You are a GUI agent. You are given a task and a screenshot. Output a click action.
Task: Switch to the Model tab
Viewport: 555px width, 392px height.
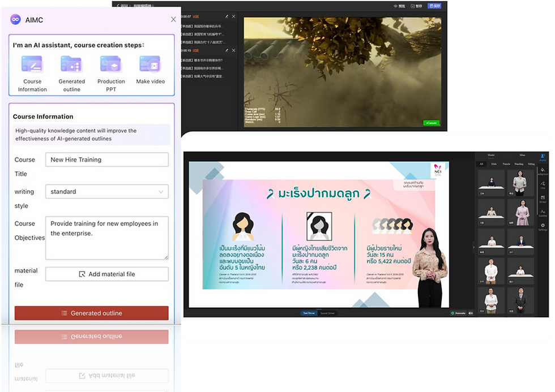[491, 155]
